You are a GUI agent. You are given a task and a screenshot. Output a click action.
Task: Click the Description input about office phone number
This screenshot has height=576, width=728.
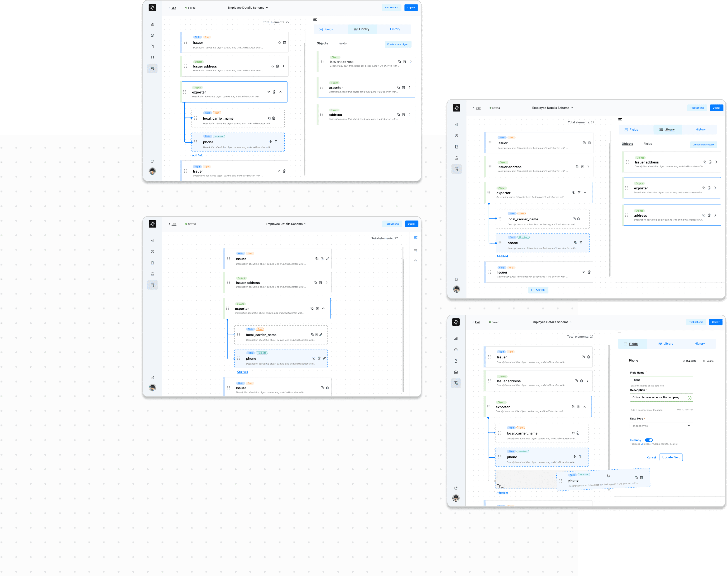[x=658, y=398]
